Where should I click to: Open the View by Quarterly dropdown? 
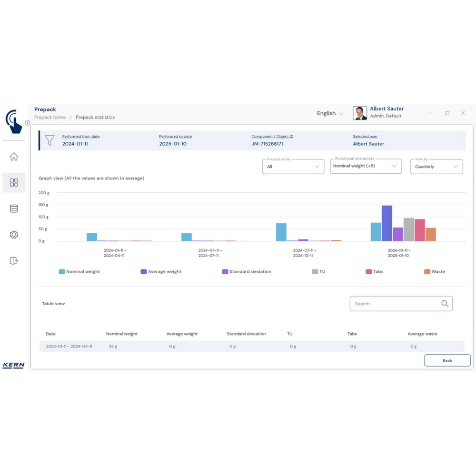[436, 167]
